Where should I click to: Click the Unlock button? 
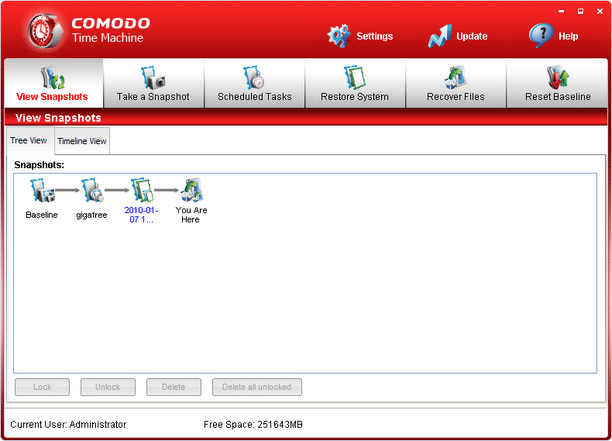coord(108,387)
